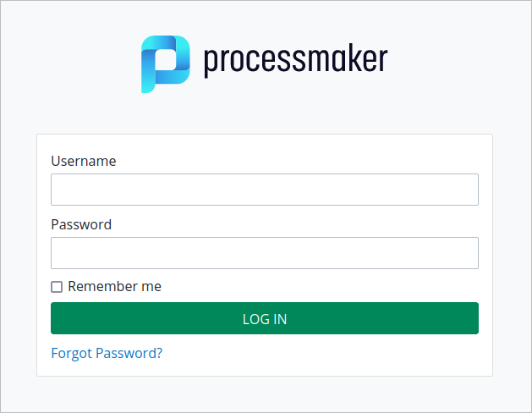Click the empty box under Username

tap(264, 190)
